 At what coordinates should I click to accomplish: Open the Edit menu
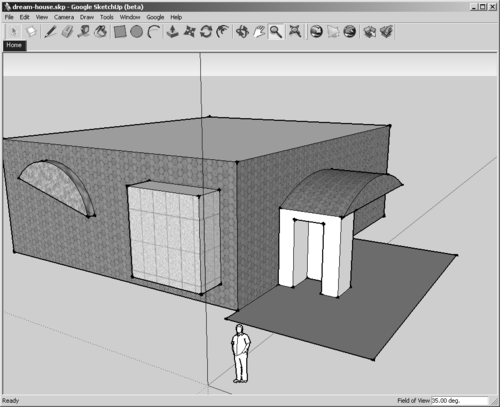click(24, 17)
